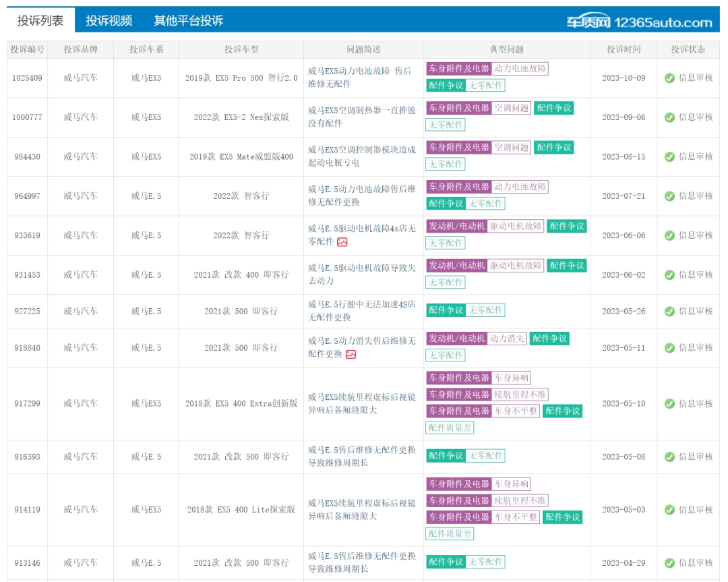
Task: Open complaint summary 威马EX5动力电池故障 售后维修无配件
Action: point(360,78)
